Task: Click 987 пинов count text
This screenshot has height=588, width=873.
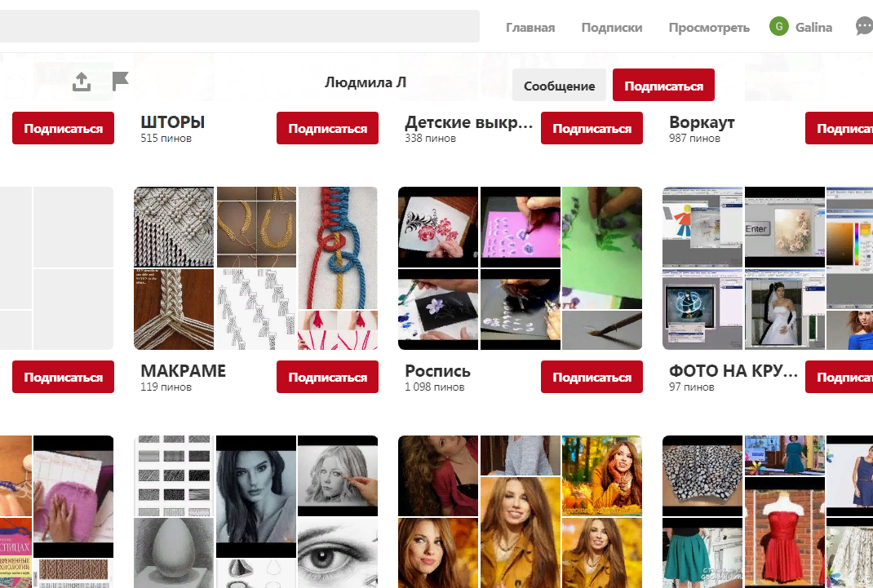Action: click(x=695, y=138)
